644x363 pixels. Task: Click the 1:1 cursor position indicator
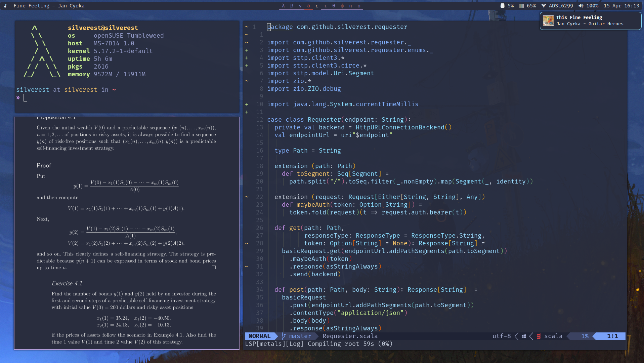pos(612,336)
